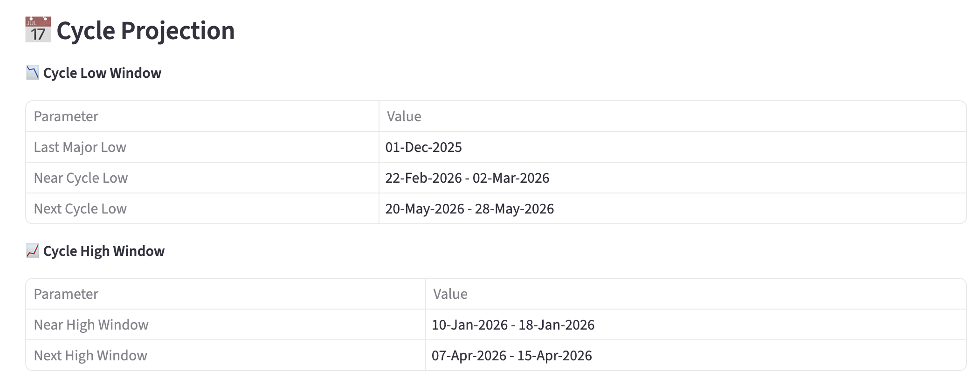Select the Next High Window row label
This screenshot has width=980, height=386.
[x=90, y=356]
